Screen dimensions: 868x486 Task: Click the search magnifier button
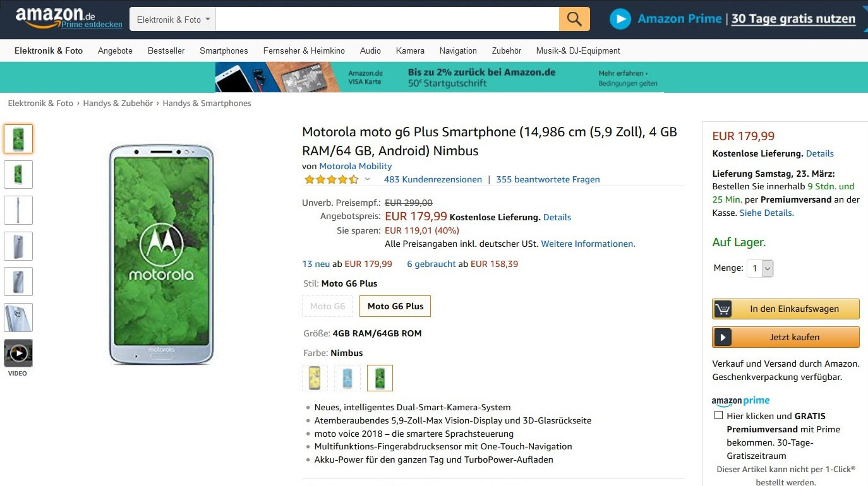(574, 19)
